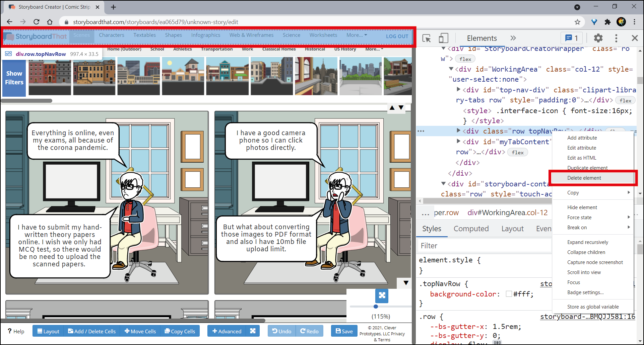Click LOG OUT
644x345 pixels.
coord(397,36)
